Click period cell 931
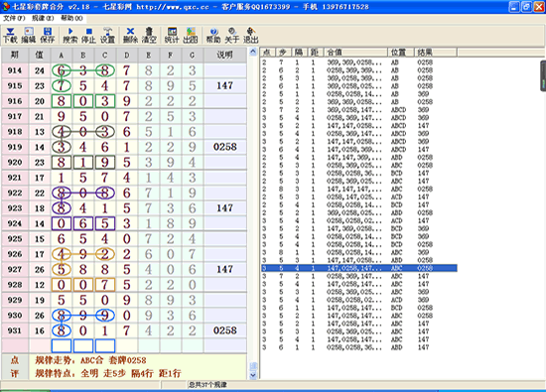The image size is (546, 392). 15,330
